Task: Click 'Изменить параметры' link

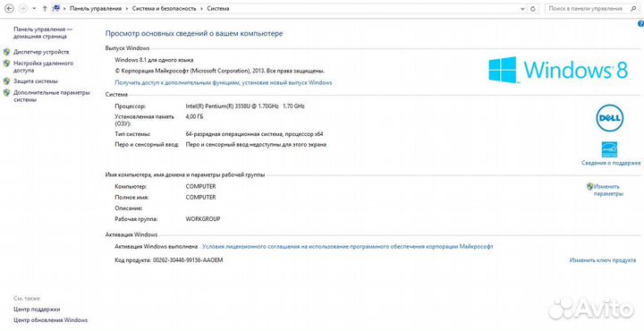Action: point(608,191)
